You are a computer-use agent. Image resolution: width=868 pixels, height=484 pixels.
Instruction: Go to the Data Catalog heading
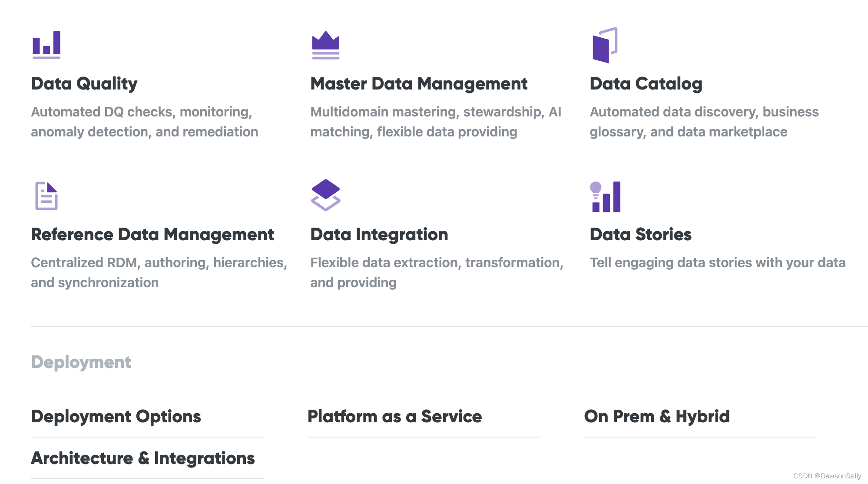(646, 83)
